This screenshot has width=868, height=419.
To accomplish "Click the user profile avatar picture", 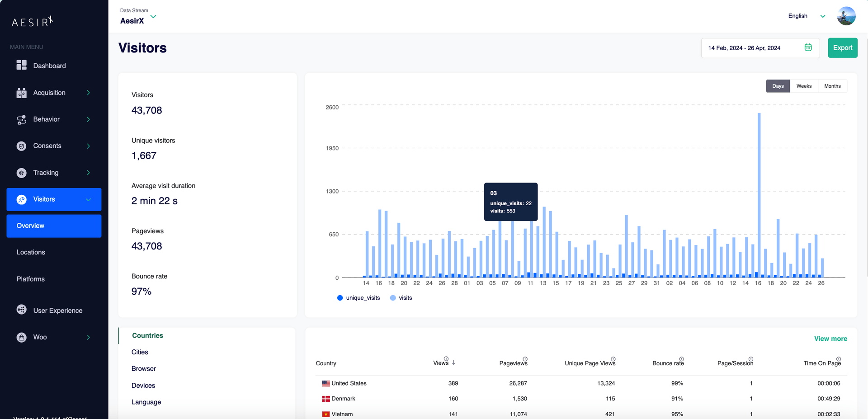I will (846, 16).
